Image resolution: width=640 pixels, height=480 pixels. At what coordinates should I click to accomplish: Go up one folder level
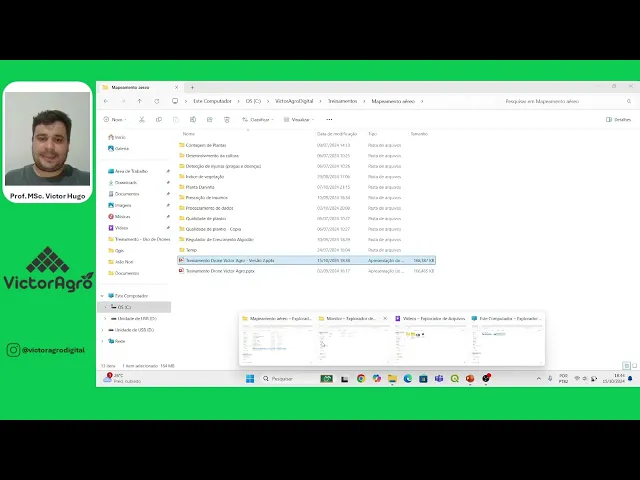tap(140, 101)
